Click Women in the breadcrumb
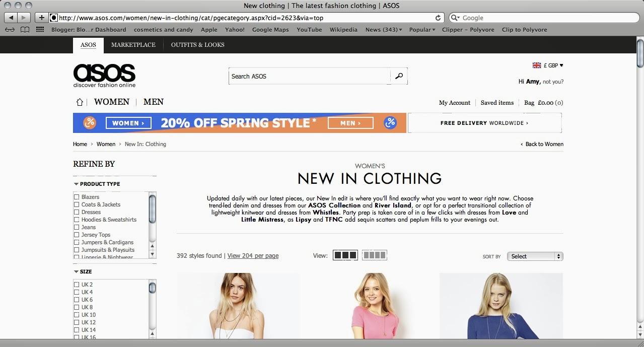 (x=106, y=144)
